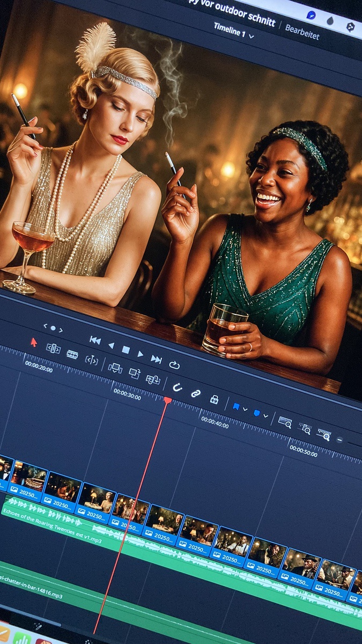
Task: Click the previous/next edit jog control
Action: point(53,327)
